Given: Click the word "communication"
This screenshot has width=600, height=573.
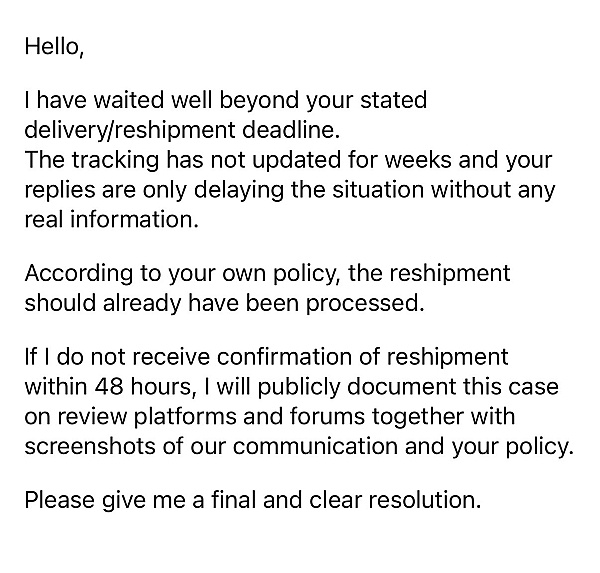Looking at the screenshot, I should (316, 447).
